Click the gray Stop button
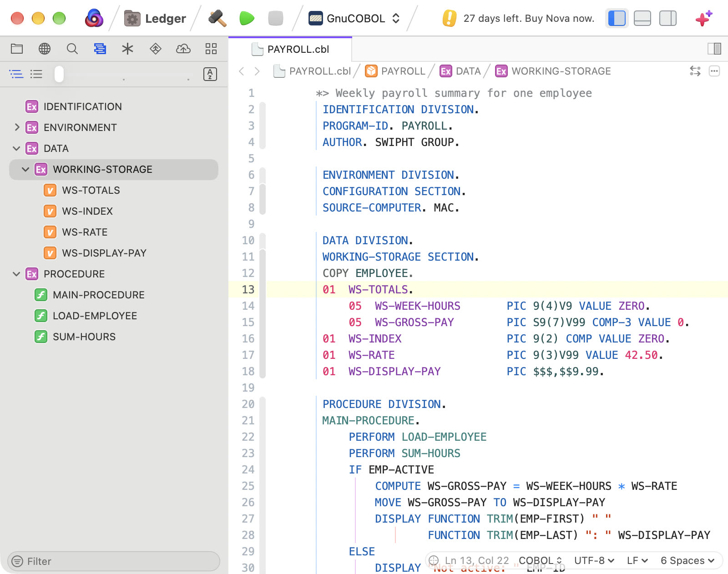The image size is (728, 574). (x=276, y=19)
